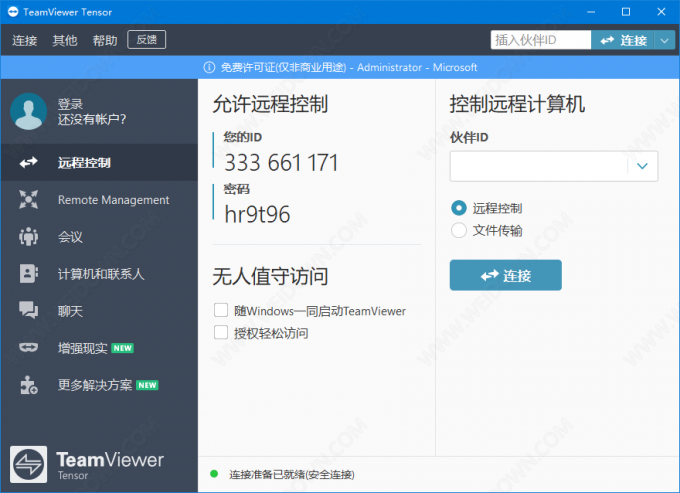Open 增强现实 section
Screen dimensions: 680x493
(x=99, y=348)
